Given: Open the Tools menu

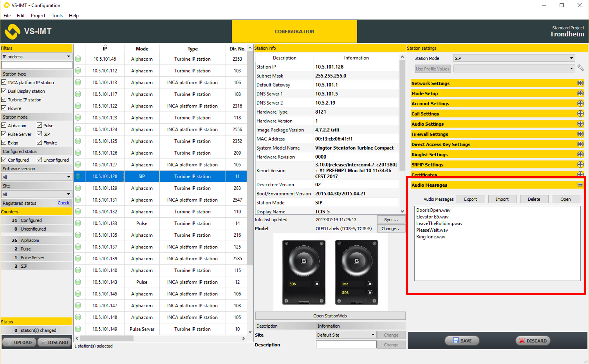Looking at the screenshot, I should coord(57,16).
